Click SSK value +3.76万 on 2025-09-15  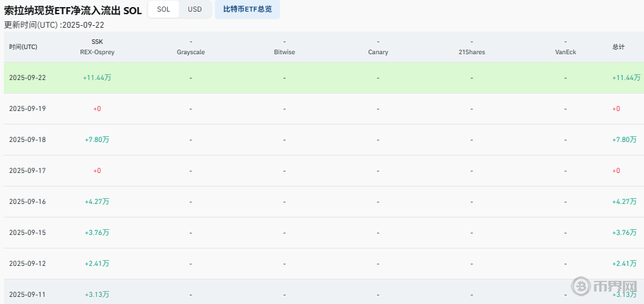tap(97, 232)
